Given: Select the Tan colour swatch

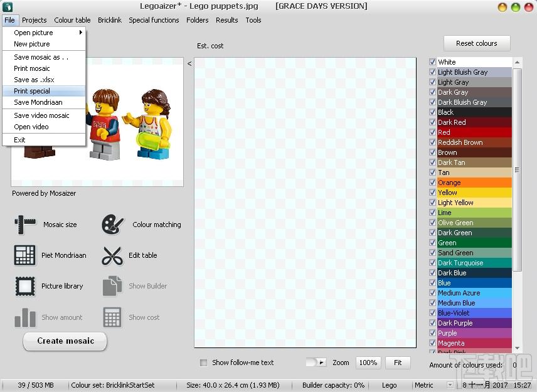Looking at the screenshot, I should click(474, 172).
